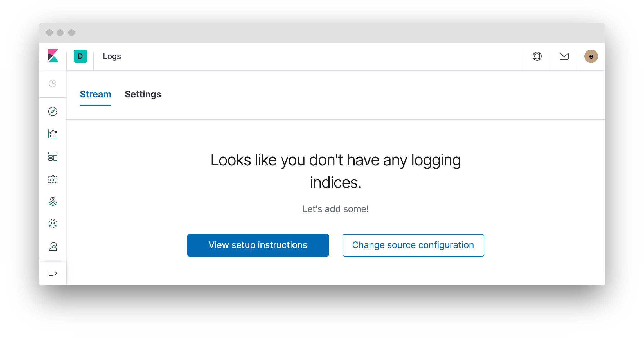The width and height of the screenshot is (644, 341).
Task: Open Machine Learning icon in sidebar
Action: click(53, 224)
